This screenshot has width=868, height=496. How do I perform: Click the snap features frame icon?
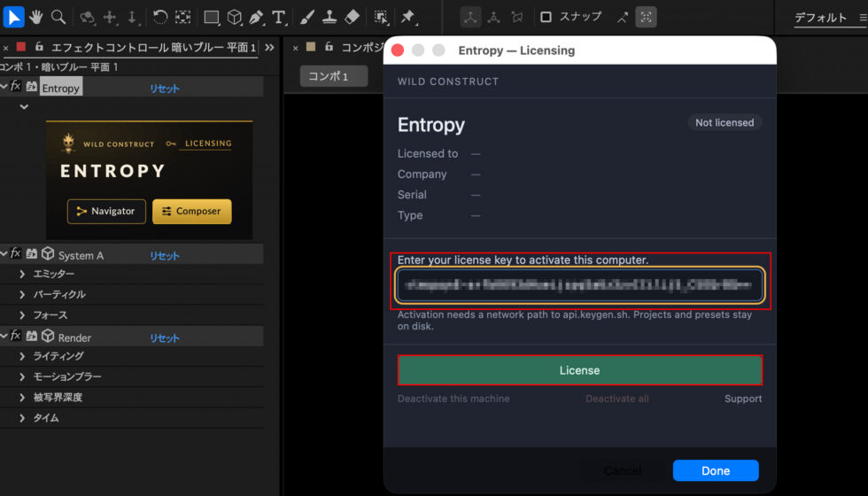pyautogui.click(x=646, y=17)
